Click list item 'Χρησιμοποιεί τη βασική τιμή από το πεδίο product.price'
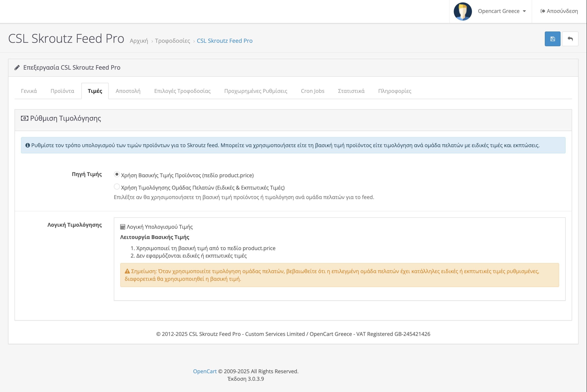587x392 pixels. [206, 248]
